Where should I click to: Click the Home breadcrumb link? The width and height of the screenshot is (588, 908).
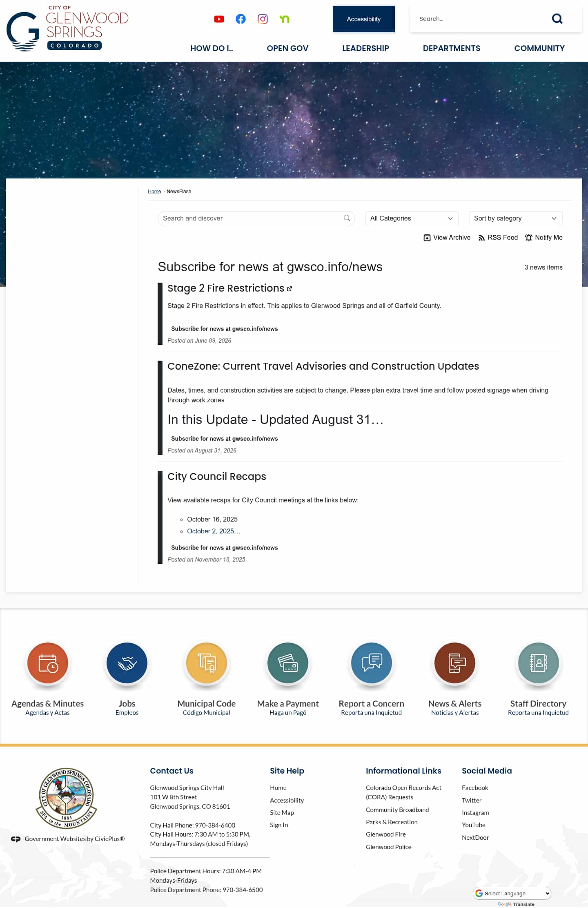tap(154, 191)
